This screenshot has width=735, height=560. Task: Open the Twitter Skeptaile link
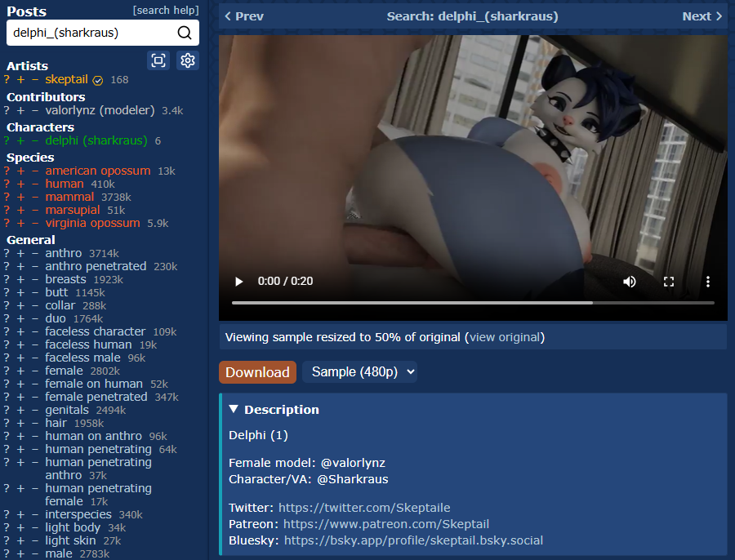pos(364,508)
